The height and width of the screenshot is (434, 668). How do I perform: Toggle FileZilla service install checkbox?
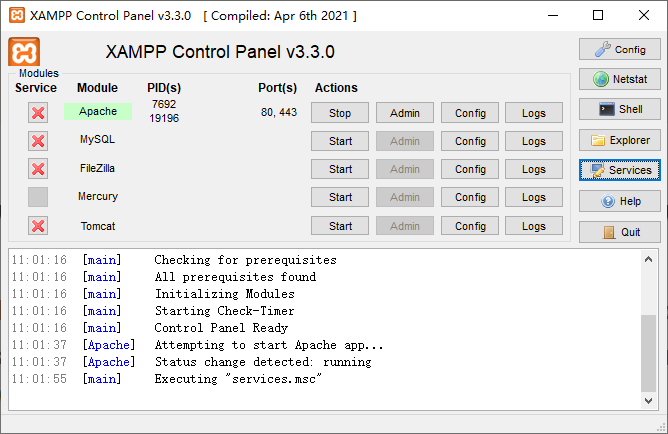click(38, 169)
